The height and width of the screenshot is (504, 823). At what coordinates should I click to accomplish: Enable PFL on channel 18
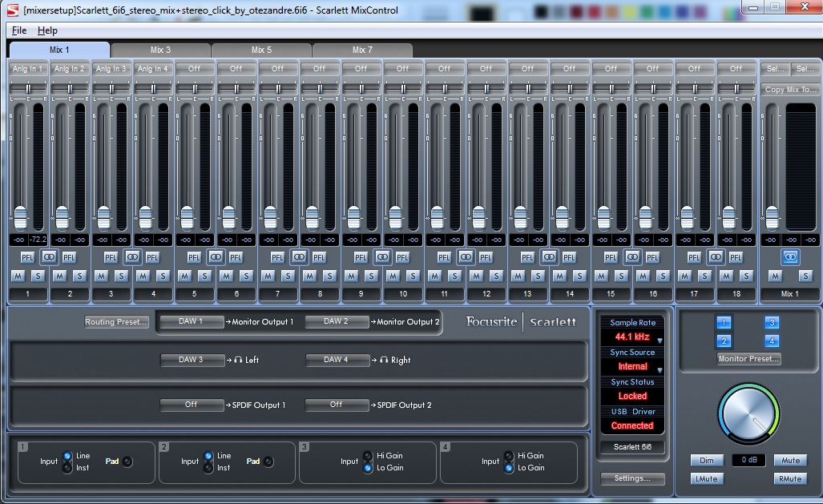point(736,257)
